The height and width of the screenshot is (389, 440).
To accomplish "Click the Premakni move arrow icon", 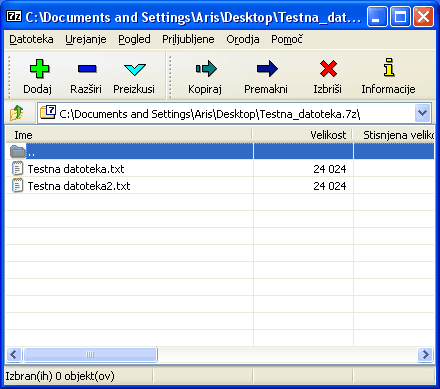I will coord(267,69).
